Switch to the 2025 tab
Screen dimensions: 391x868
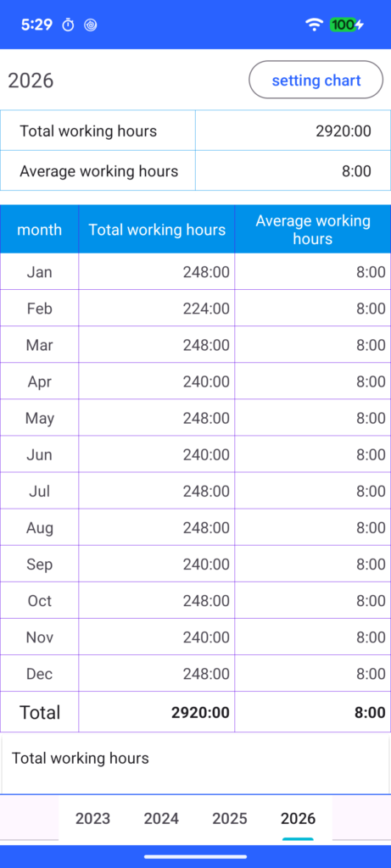[230, 818]
